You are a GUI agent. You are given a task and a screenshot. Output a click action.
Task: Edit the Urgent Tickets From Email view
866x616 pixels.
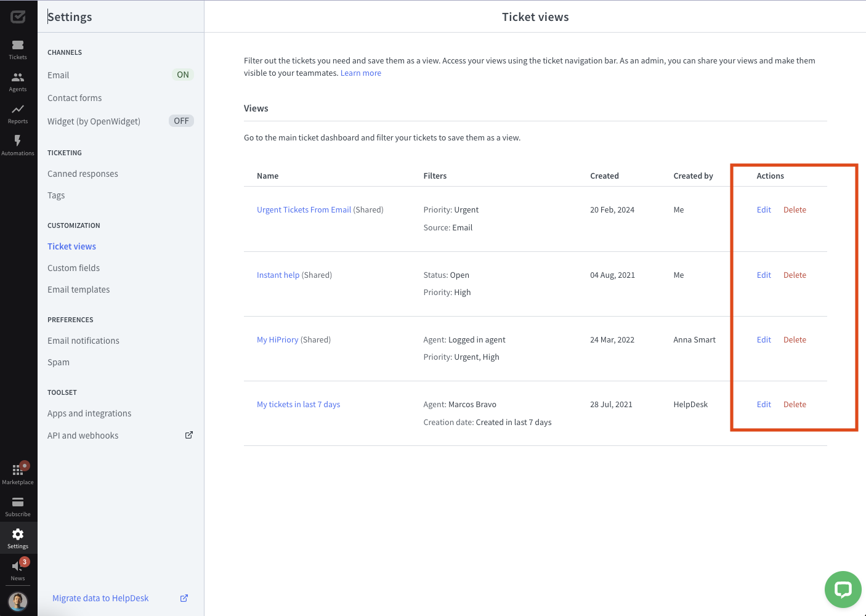764,209
